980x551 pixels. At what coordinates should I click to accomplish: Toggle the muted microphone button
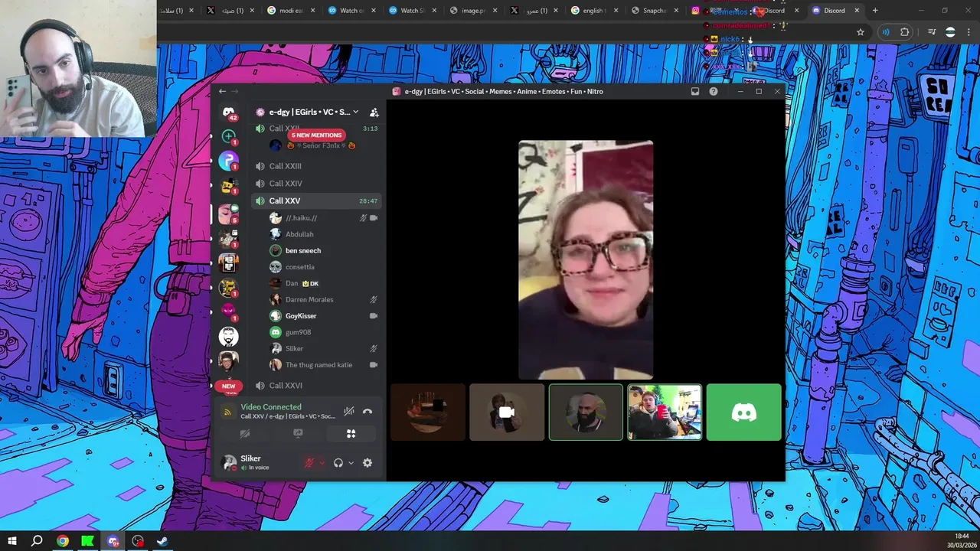pos(309,463)
